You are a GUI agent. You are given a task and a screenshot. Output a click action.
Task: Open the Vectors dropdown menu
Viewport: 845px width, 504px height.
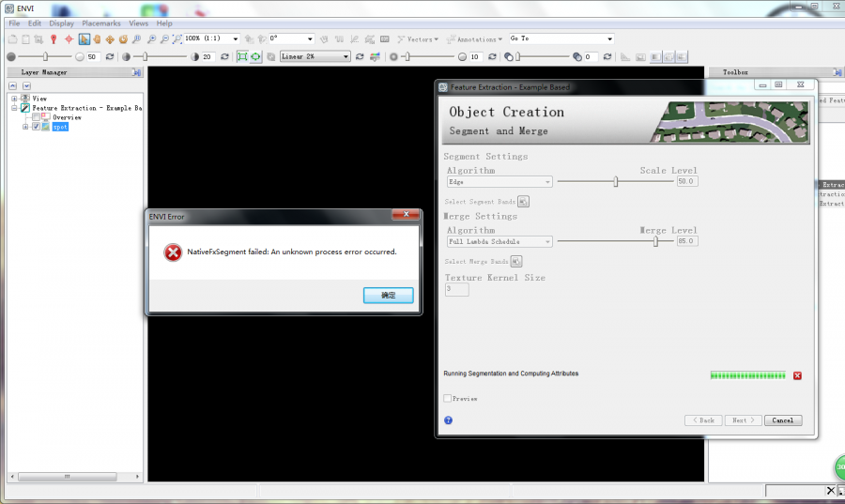[418, 39]
